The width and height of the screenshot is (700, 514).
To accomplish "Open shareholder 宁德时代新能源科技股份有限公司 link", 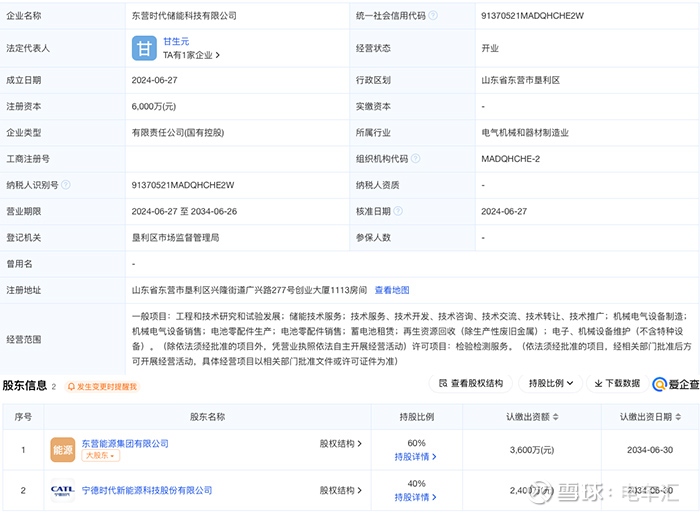I will coord(147,490).
